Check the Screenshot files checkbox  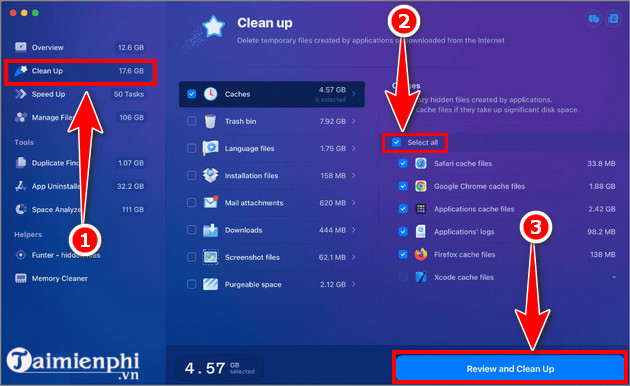(192, 257)
